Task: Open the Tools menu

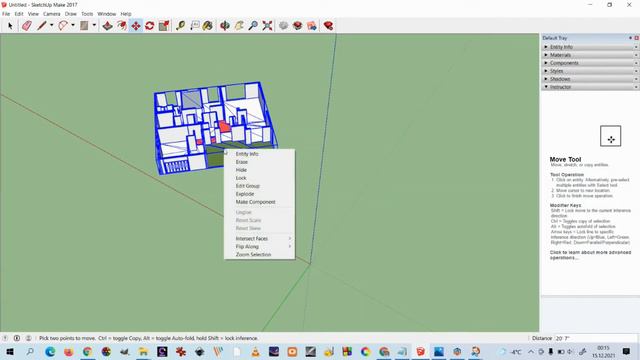Action: (x=87, y=14)
